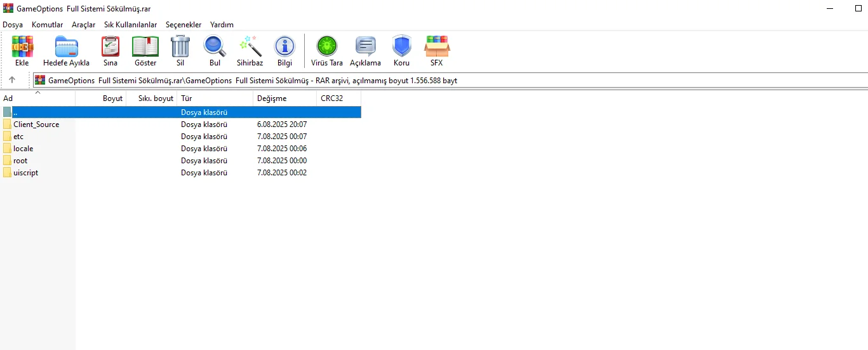Open the Araçlar menu

[x=84, y=25]
